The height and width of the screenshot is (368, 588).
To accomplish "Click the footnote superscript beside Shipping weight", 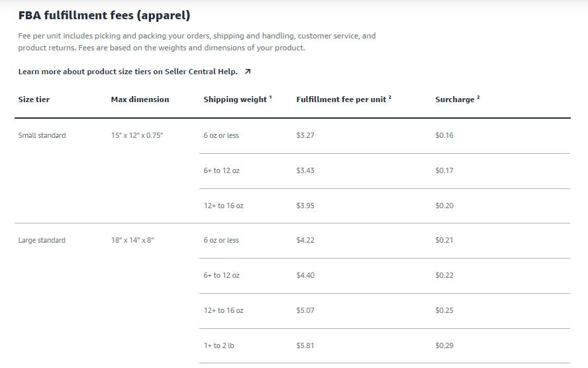I will [270, 97].
